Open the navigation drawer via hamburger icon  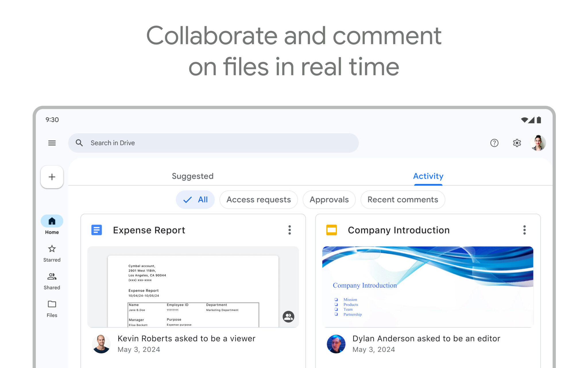[52, 143]
